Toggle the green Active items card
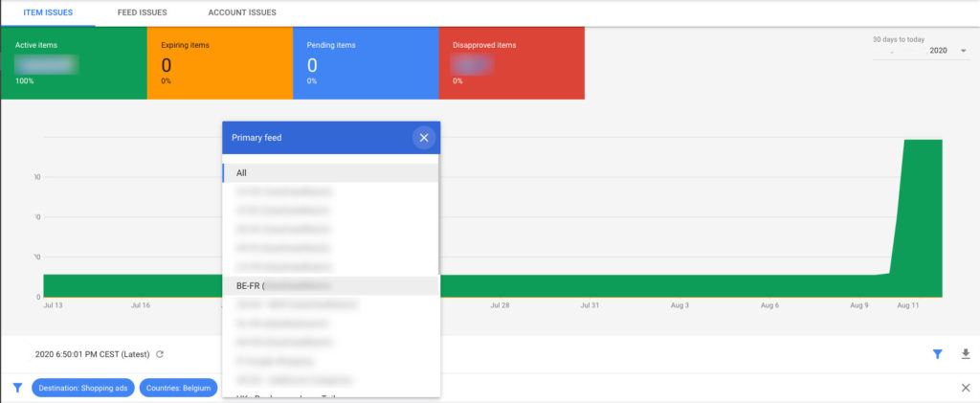This screenshot has width=980, height=403. click(x=74, y=63)
